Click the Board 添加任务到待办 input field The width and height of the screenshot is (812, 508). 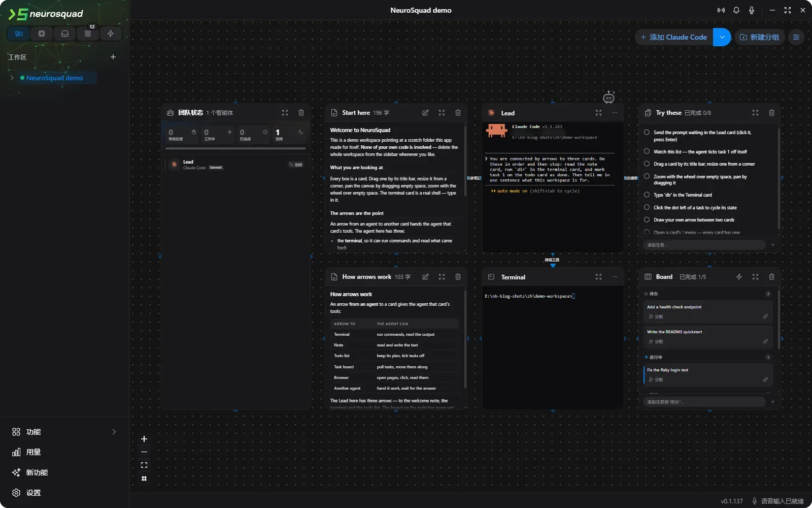point(704,402)
